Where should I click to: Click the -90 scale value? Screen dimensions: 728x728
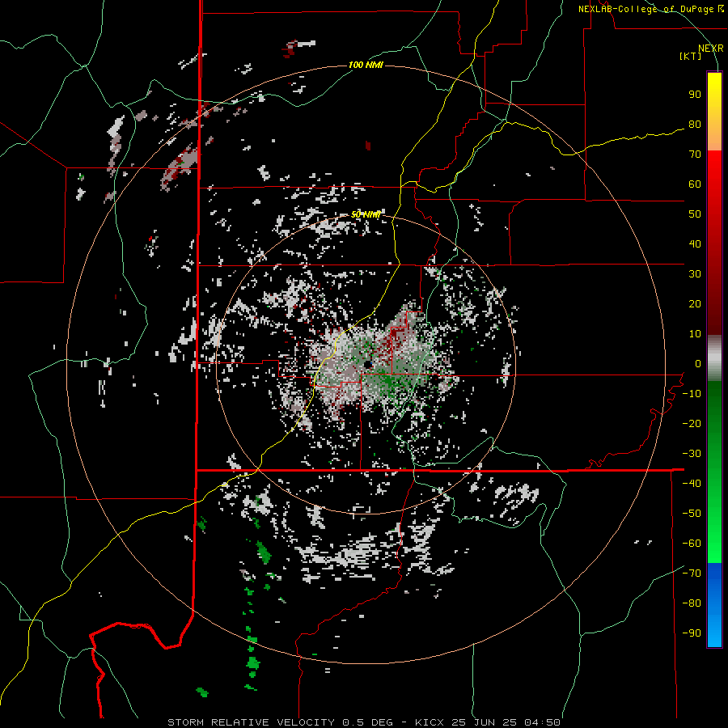(x=692, y=633)
